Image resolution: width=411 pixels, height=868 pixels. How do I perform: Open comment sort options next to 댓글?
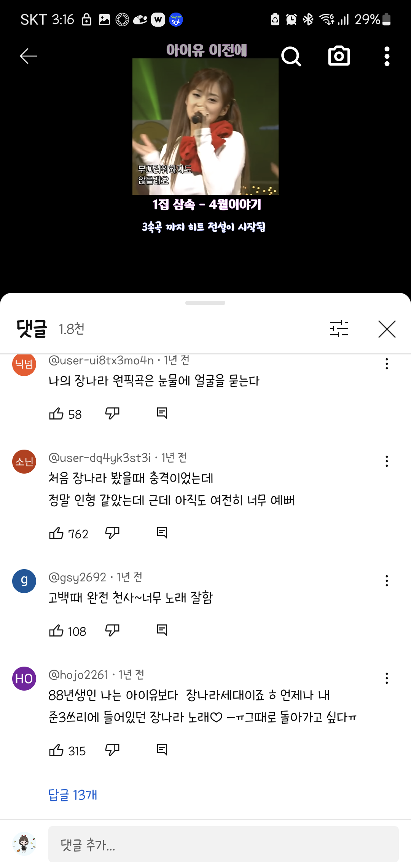click(x=339, y=329)
